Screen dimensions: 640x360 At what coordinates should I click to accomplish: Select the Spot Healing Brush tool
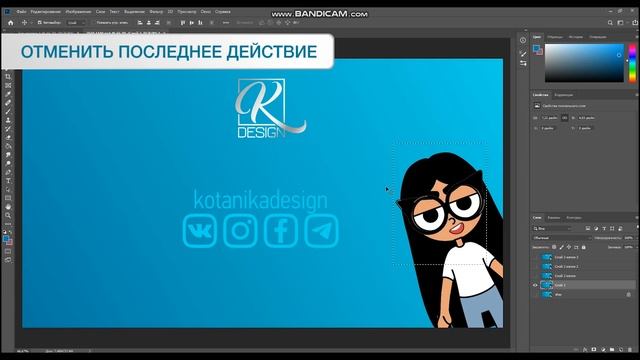point(8,103)
